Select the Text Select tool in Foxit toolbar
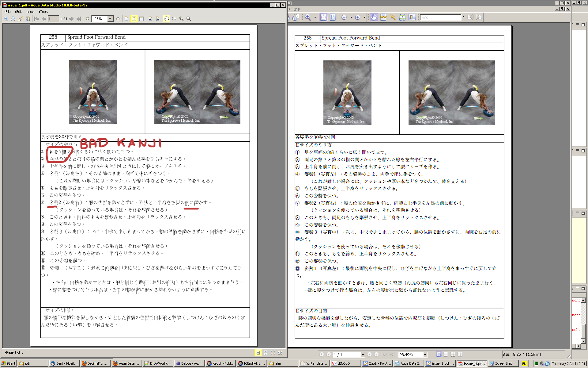Image resolution: width=588 pixels, height=368 pixels. coord(412,17)
